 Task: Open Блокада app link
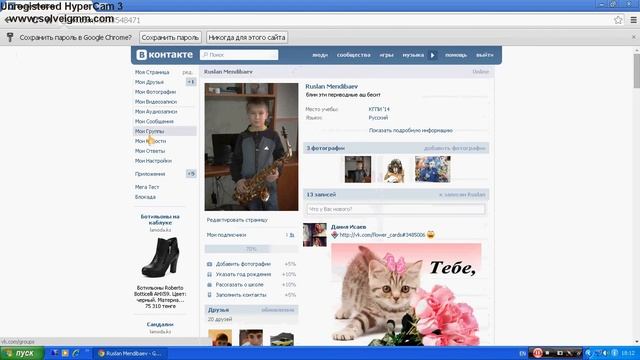pyautogui.click(x=145, y=197)
